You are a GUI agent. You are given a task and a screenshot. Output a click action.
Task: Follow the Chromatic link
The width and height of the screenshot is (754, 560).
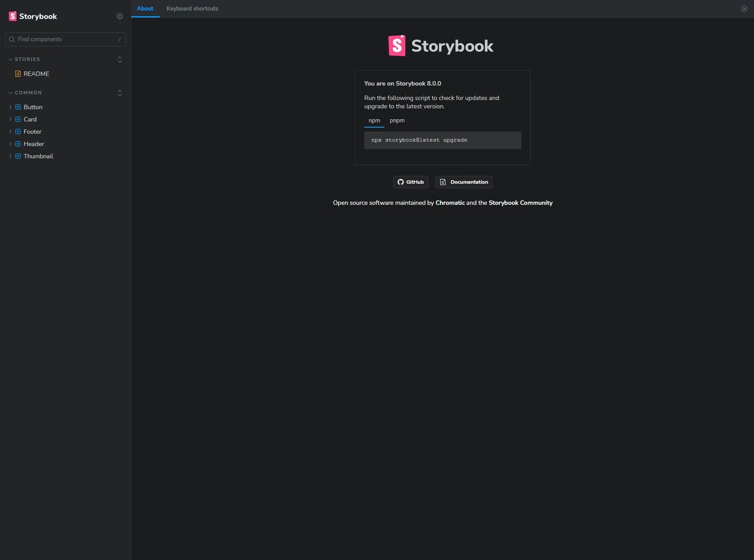click(x=450, y=203)
